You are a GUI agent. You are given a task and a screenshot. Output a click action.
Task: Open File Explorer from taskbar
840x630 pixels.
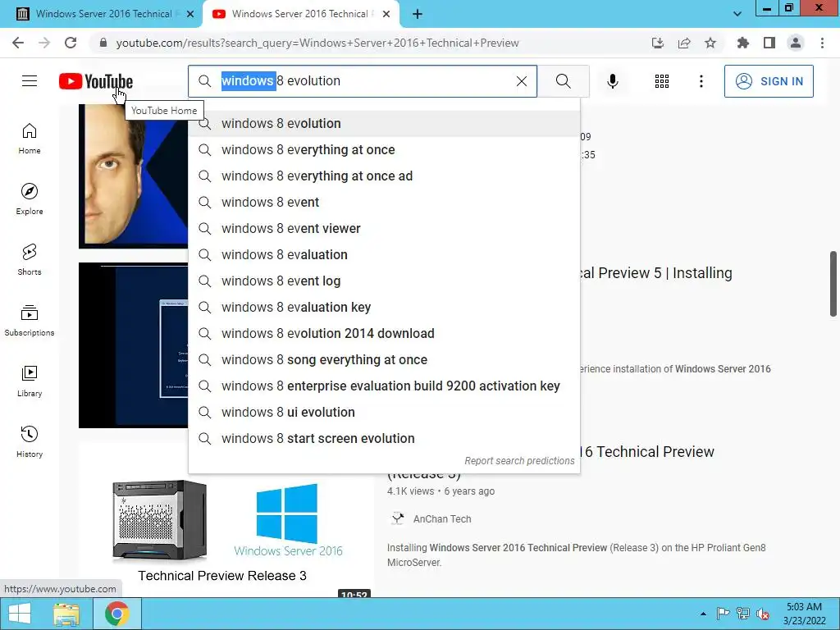66,614
